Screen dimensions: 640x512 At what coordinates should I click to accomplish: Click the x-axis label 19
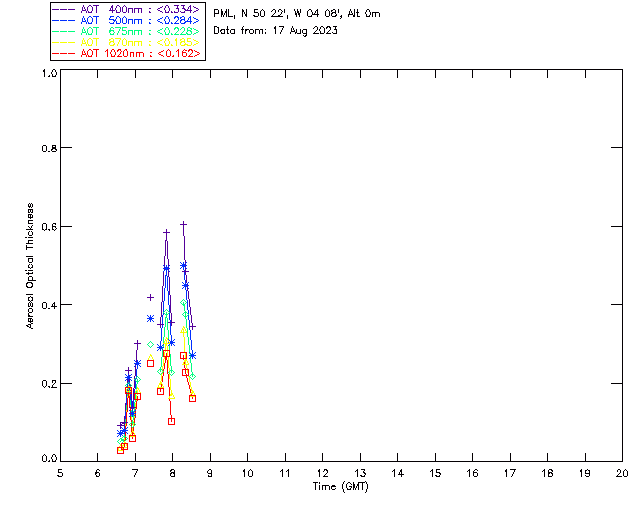click(585, 473)
